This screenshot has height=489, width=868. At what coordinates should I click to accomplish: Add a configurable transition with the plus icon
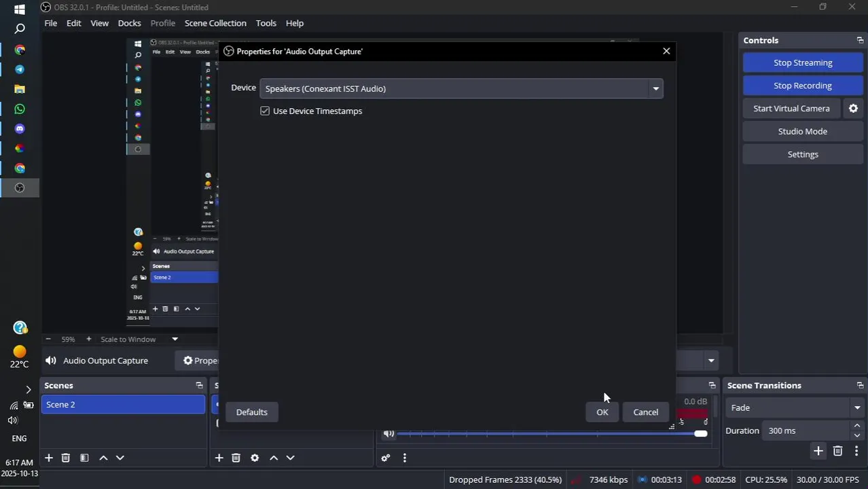[818, 452]
